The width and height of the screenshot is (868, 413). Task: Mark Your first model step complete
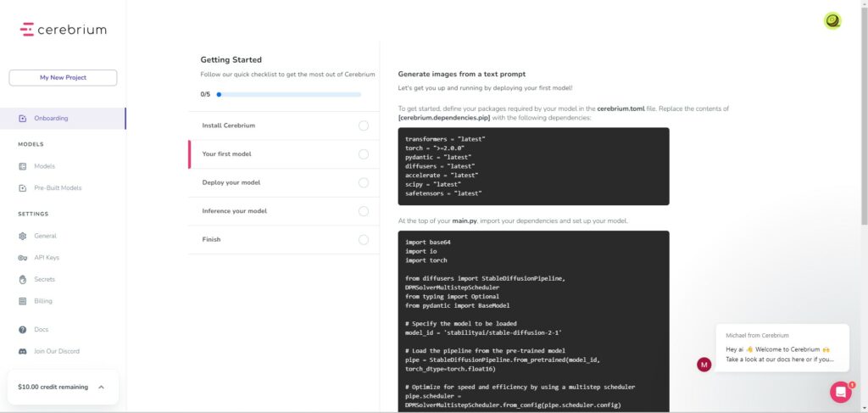point(363,153)
